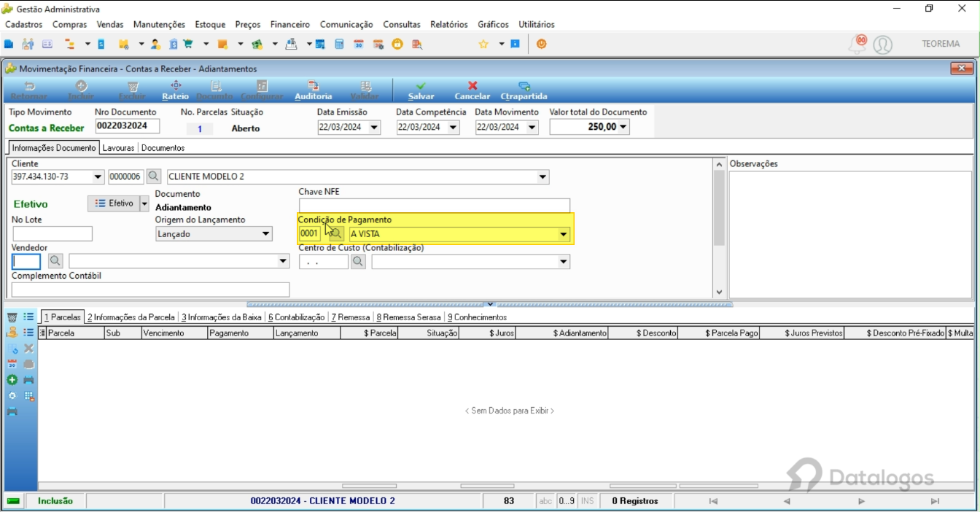This screenshot has width=980, height=512.
Task: Click the yellow padlock toolbar icon
Action: point(397,44)
